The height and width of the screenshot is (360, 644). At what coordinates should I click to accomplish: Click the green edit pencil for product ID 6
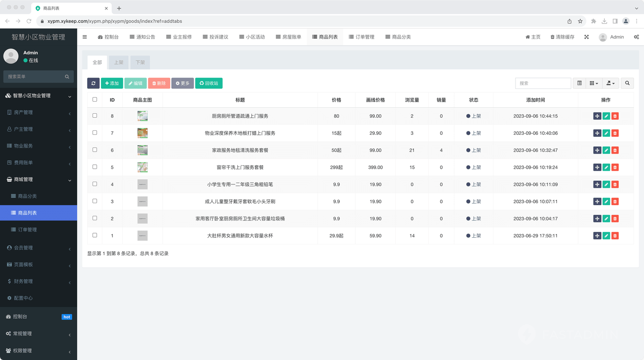(x=606, y=150)
